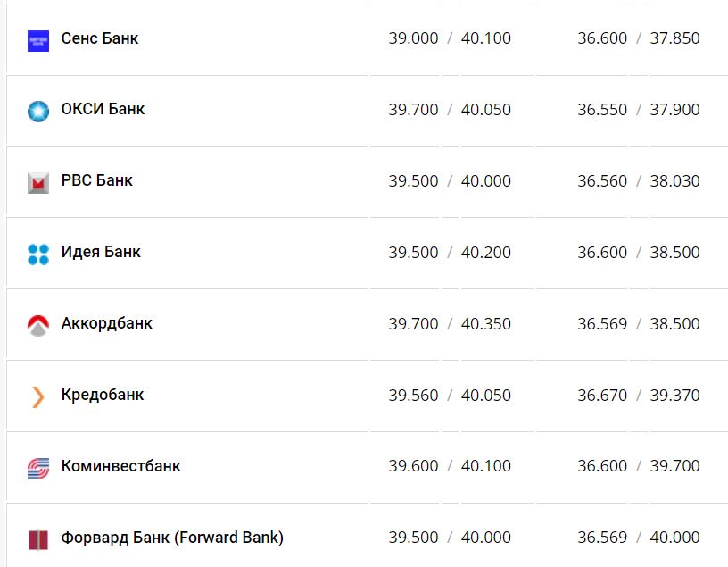Open Форвард Банк (Forward Bank) link
This screenshot has width=728, height=567.
172,538
